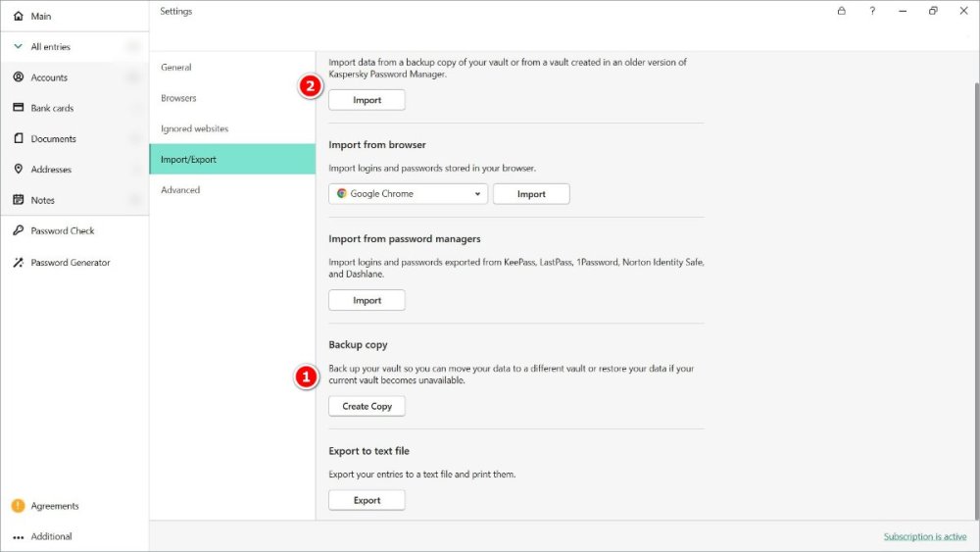980x552 pixels.
Task: Lock the vault with padlock icon
Action: point(841,12)
